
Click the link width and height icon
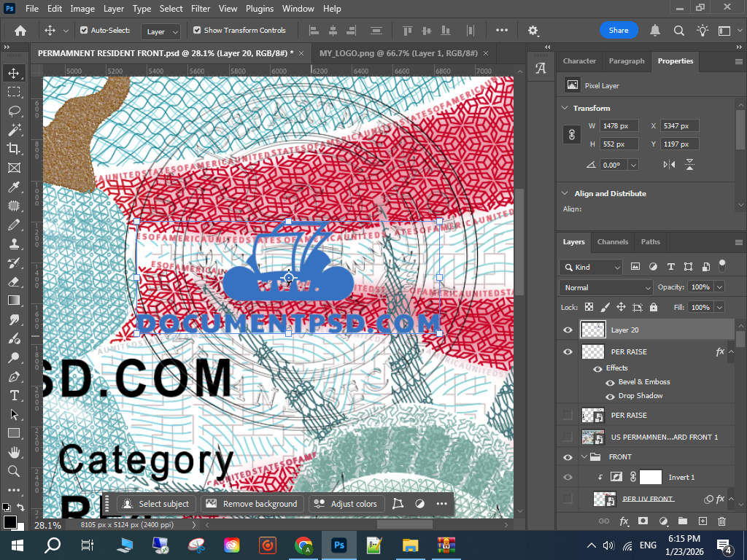[572, 135]
